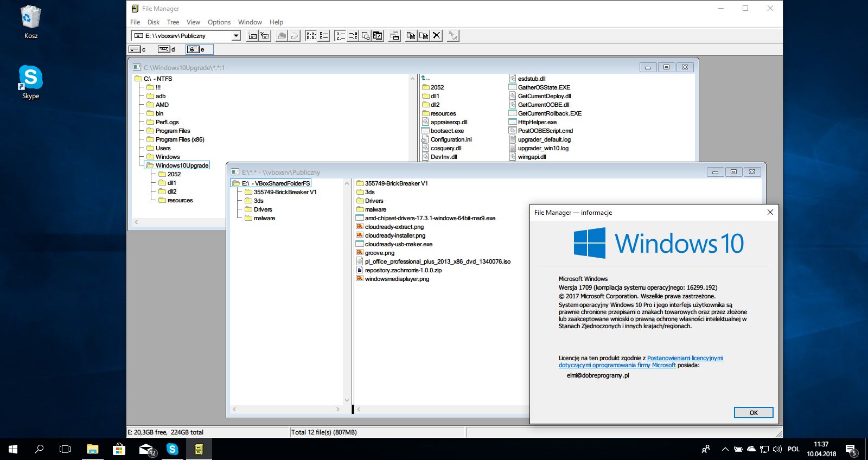Select the malware folder in E: tree
This screenshot has width=868, height=460.
click(264, 218)
